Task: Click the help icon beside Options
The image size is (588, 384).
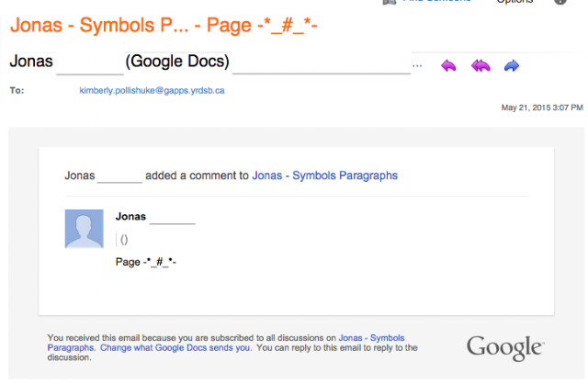Action: (x=561, y=2)
